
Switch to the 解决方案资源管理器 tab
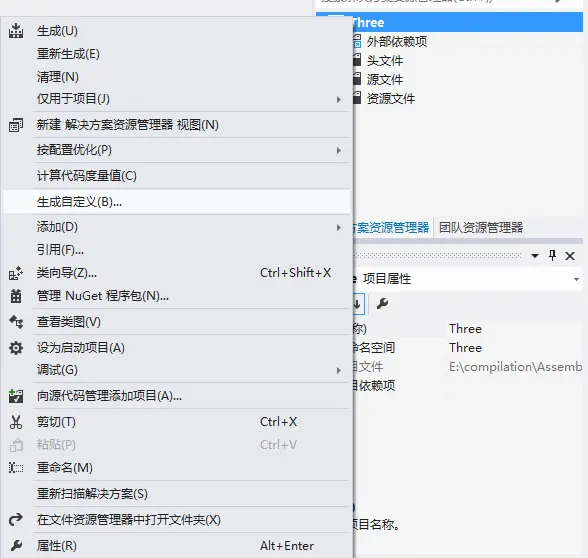(x=392, y=228)
